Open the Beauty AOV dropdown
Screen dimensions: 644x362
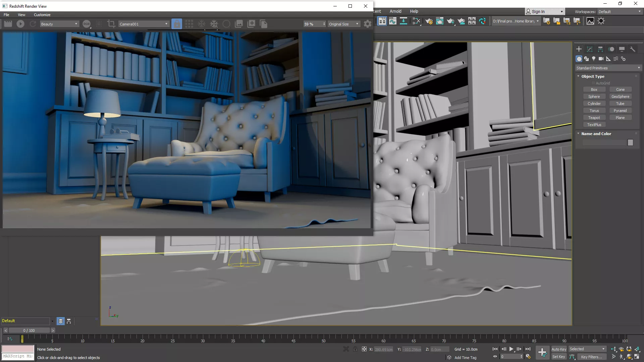point(59,24)
